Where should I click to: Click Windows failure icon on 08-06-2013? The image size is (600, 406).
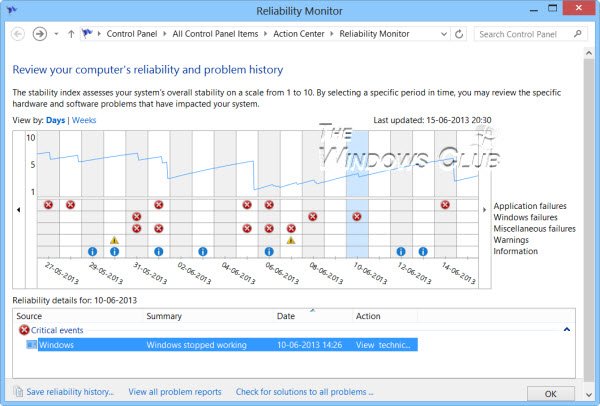click(x=313, y=217)
